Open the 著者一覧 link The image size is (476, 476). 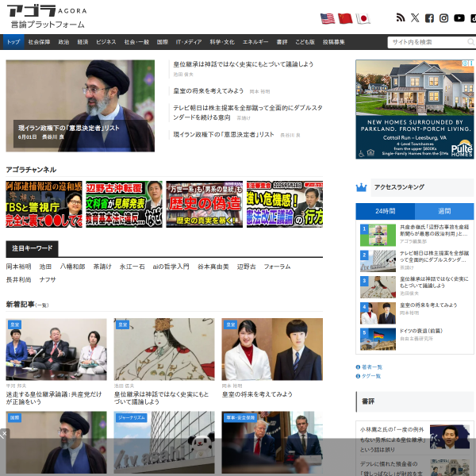[371, 367]
